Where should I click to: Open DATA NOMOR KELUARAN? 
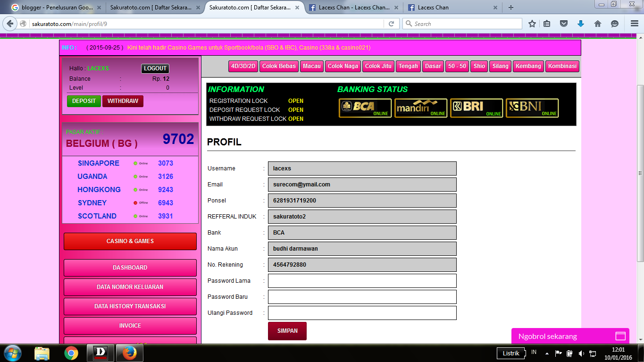click(x=130, y=287)
